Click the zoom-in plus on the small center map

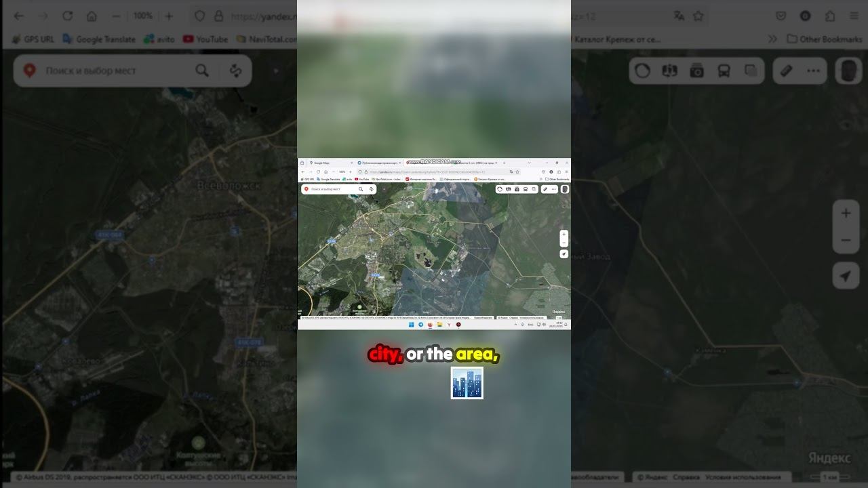tap(564, 234)
